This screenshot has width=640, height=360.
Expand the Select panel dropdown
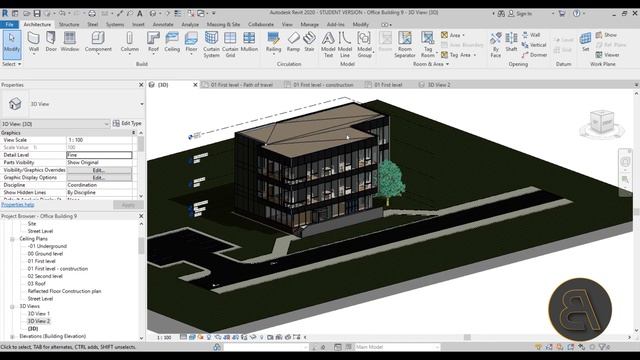[11, 64]
